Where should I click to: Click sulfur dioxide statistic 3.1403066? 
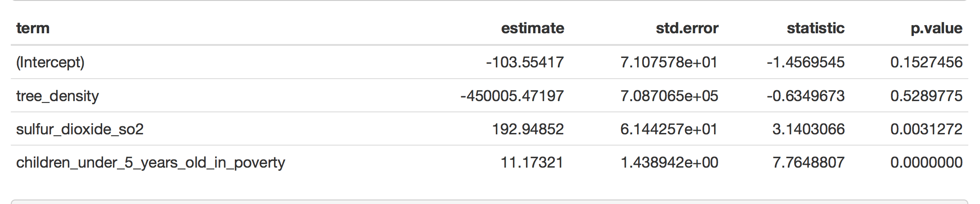tap(809, 129)
